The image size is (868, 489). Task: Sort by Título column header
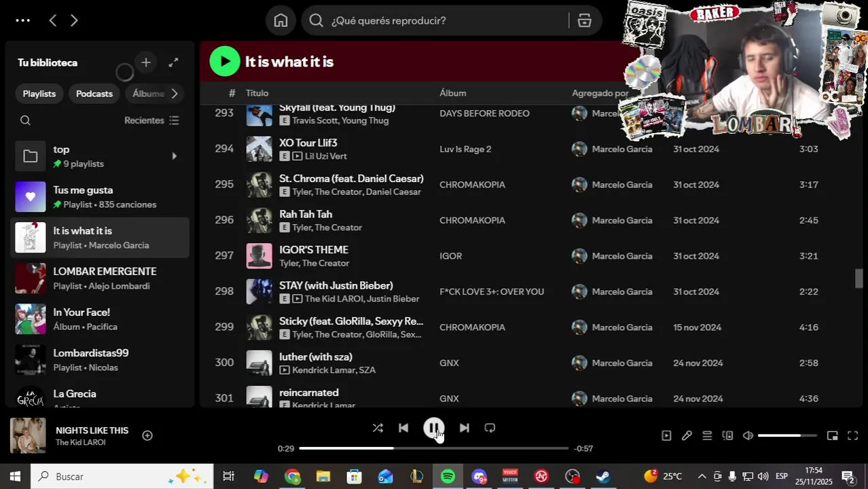(257, 93)
